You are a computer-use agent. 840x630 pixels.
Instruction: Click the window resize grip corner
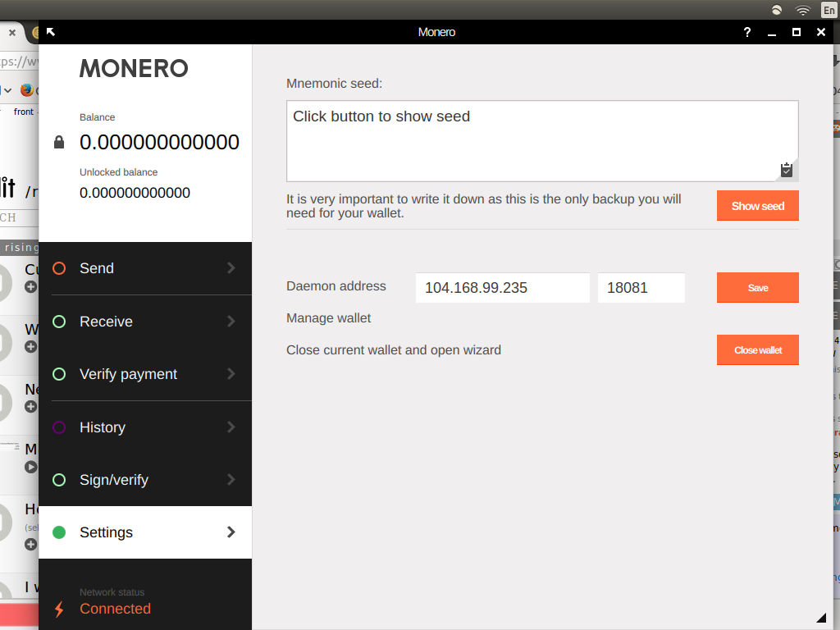820,618
